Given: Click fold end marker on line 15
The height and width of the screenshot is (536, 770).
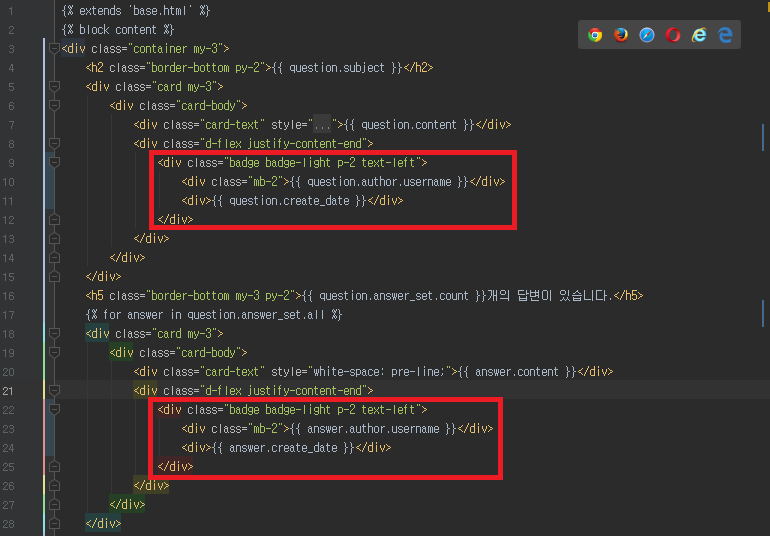Looking at the screenshot, I should coord(55,277).
